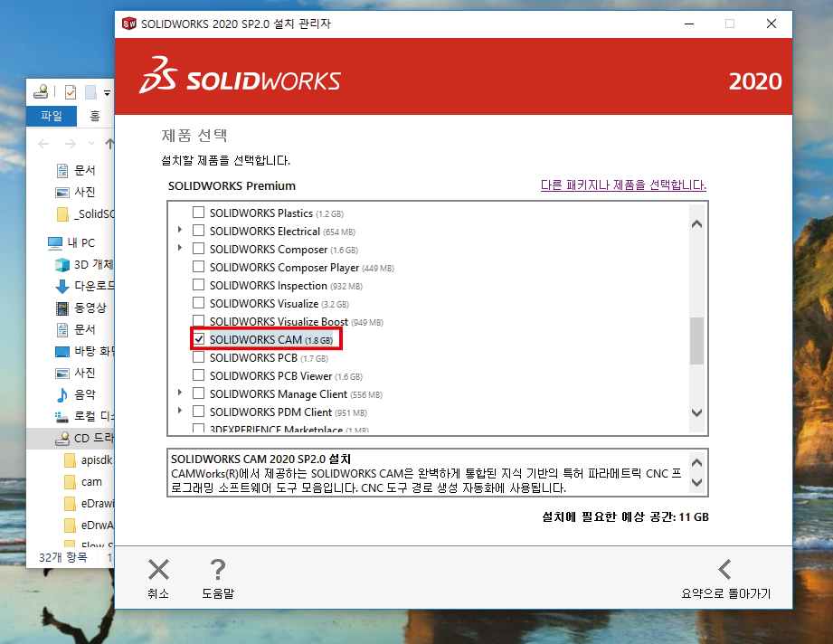Uncheck SOLIDWORKS CAM checkbox
Image resolution: width=833 pixels, height=644 pixels.
click(198, 339)
